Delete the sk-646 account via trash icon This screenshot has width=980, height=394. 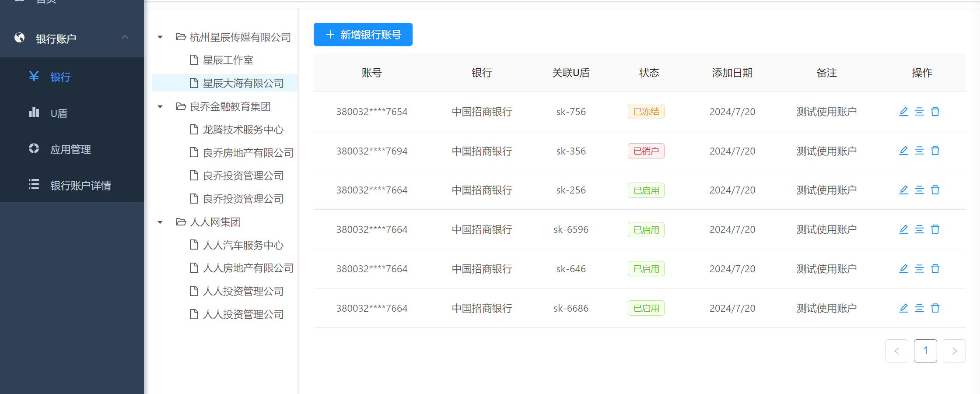coord(935,269)
